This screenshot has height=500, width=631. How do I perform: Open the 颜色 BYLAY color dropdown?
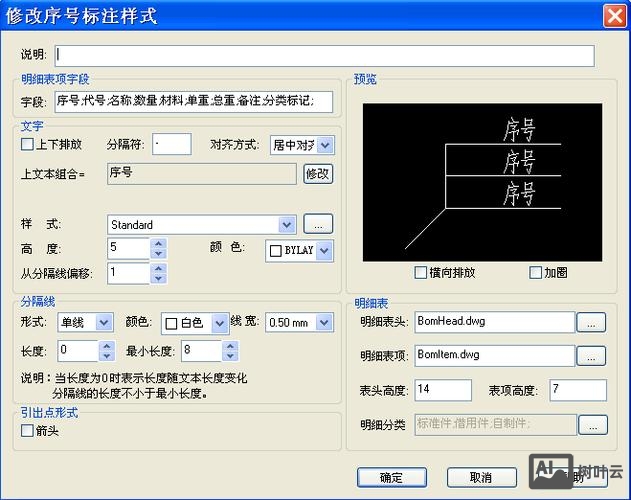[x=324, y=251]
